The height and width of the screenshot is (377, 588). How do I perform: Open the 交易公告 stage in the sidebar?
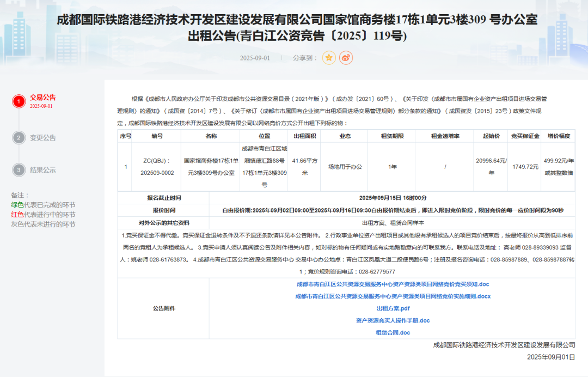click(42, 98)
